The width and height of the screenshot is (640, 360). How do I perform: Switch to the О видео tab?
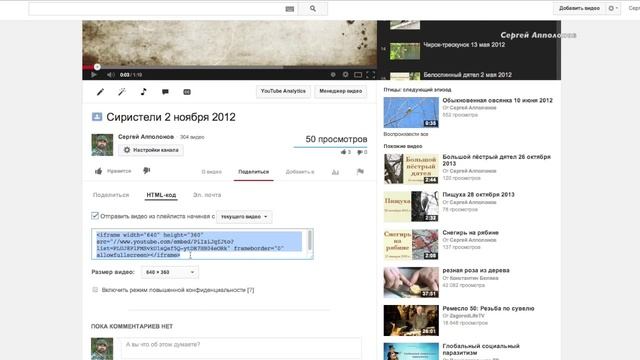pos(211,172)
